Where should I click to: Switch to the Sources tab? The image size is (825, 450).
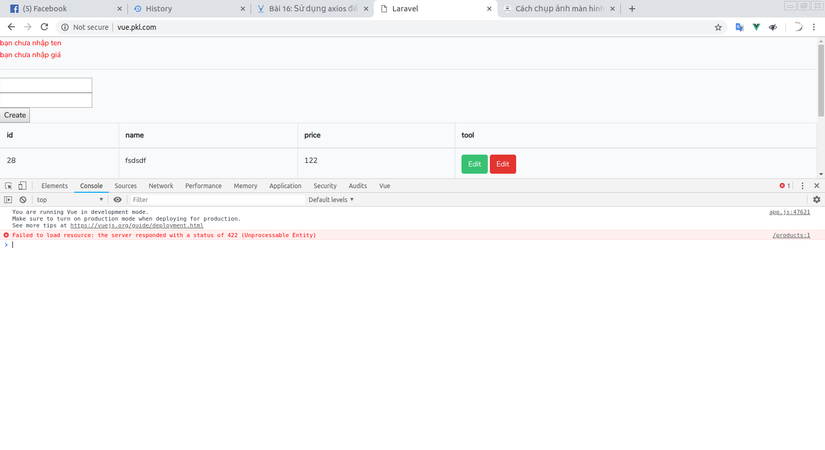point(126,186)
